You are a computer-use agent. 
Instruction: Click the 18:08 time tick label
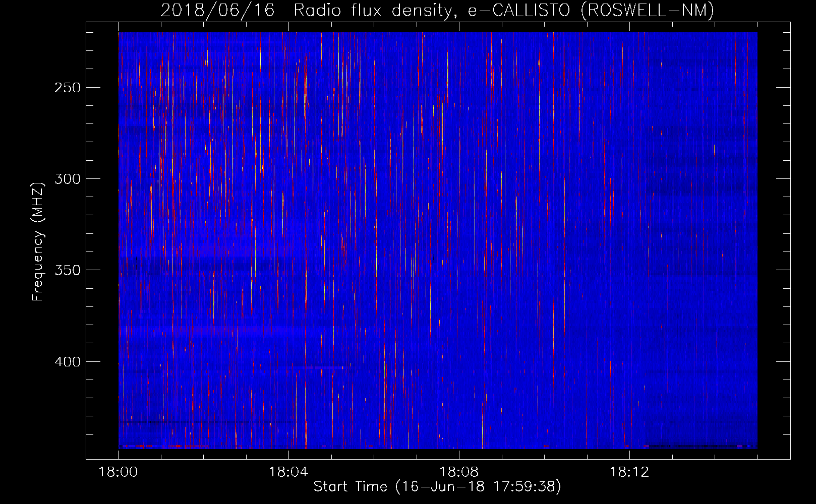click(459, 472)
